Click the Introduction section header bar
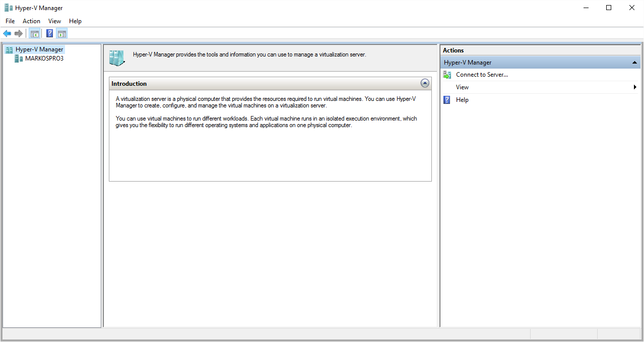The height and width of the screenshot is (342, 644). click(x=270, y=84)
